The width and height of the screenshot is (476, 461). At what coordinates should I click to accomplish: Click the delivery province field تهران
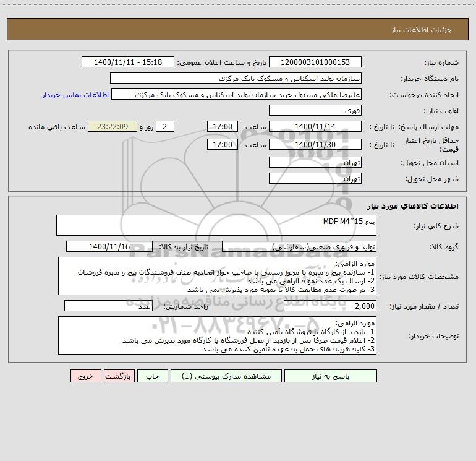coord(315,162)
